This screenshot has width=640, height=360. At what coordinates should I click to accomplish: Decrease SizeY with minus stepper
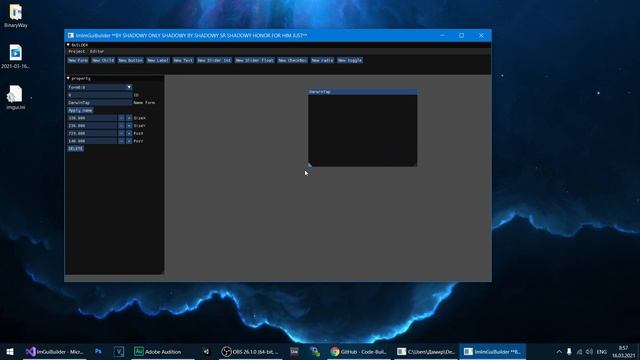pos(121,126)
